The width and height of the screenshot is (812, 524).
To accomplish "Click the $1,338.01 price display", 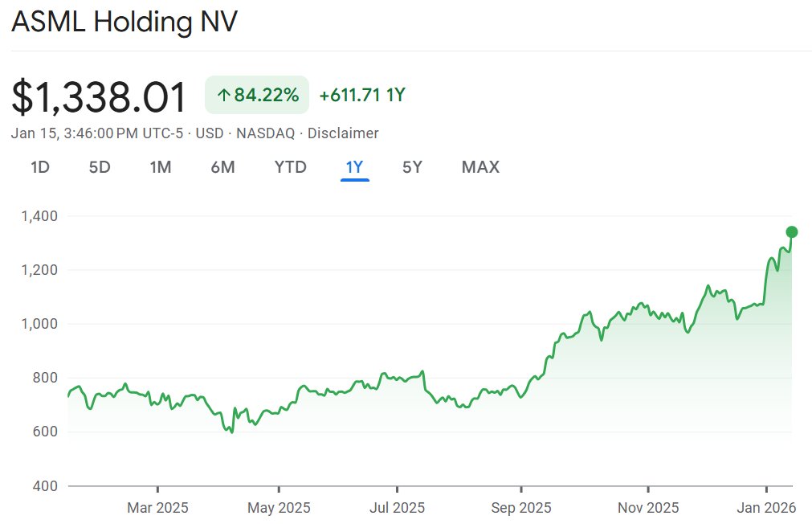I will click(98, 94).
